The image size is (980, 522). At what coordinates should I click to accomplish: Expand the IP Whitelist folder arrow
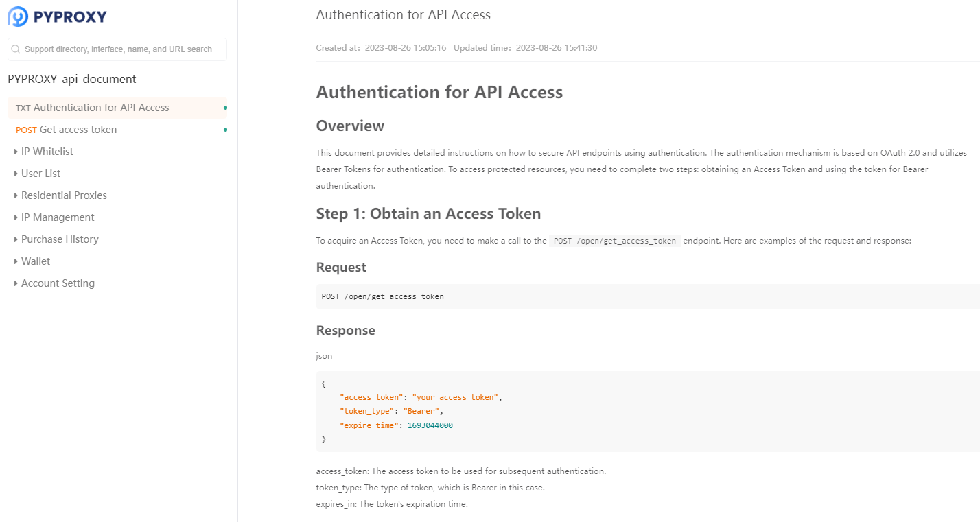click(x=16, y=152)
